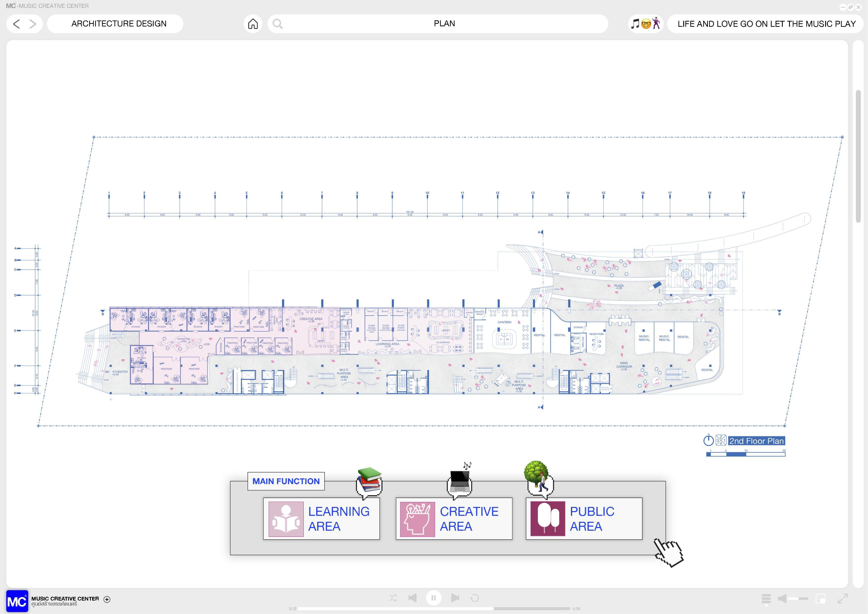This screenshot has height=614, width=868.
Task: Select the Learning Area function
Action: pos(321,519)
